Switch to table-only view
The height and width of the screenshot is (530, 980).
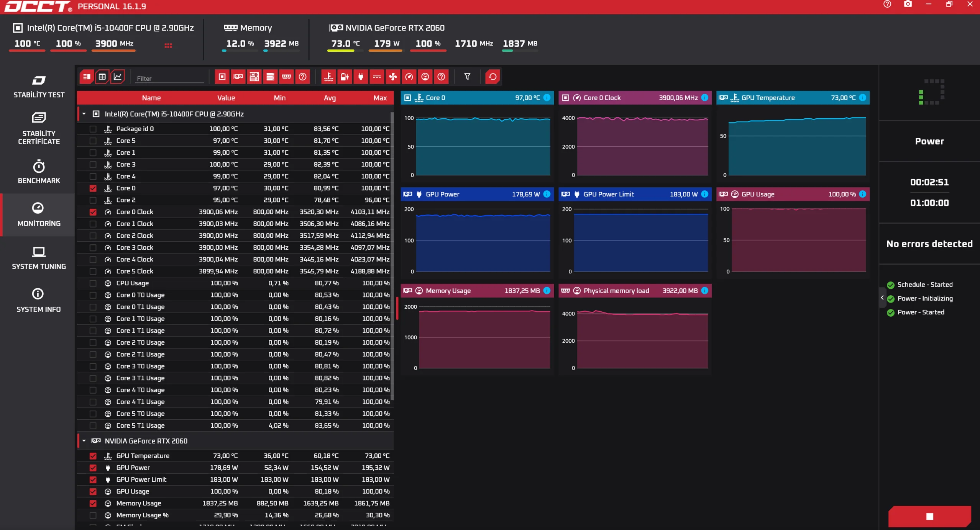tap(102, 77)
